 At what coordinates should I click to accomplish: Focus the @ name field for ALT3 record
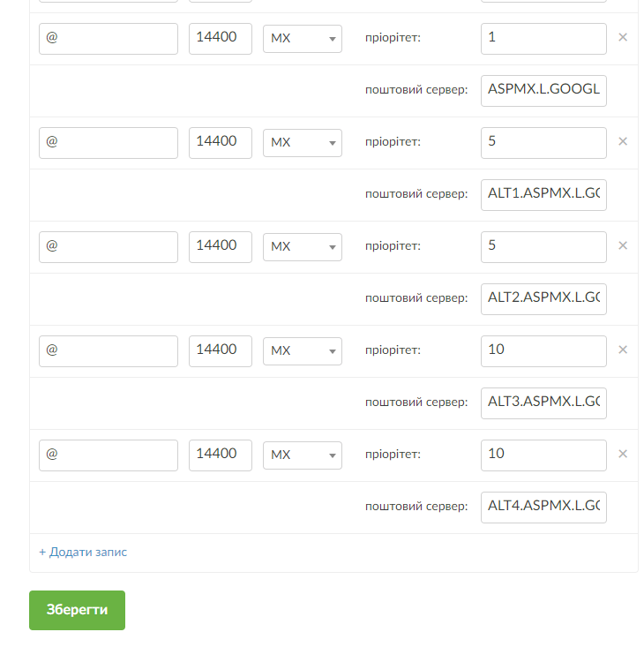pyautogui.click(x=109, y=351)
